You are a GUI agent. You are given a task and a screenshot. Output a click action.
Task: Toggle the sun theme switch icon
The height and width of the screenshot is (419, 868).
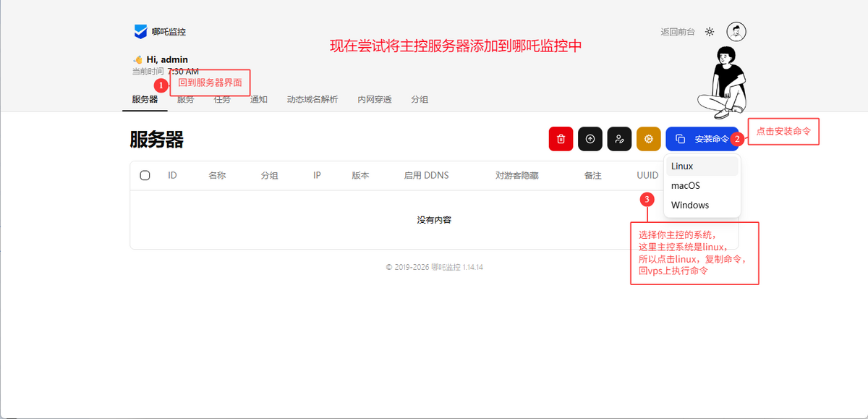[x=710, y=32]
